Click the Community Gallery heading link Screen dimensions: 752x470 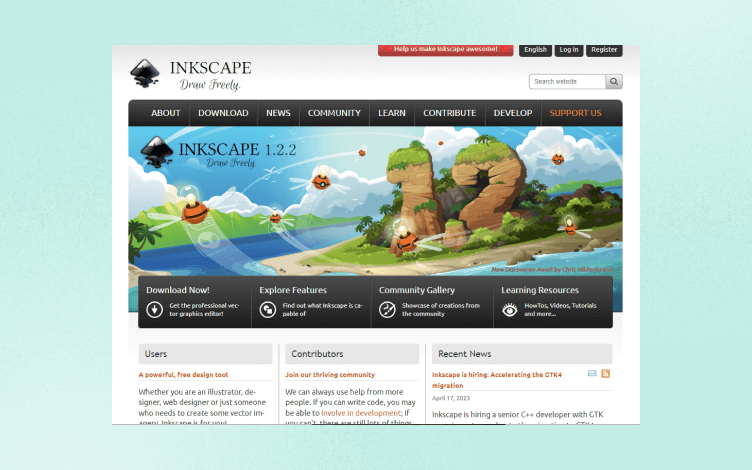point(417,290)
